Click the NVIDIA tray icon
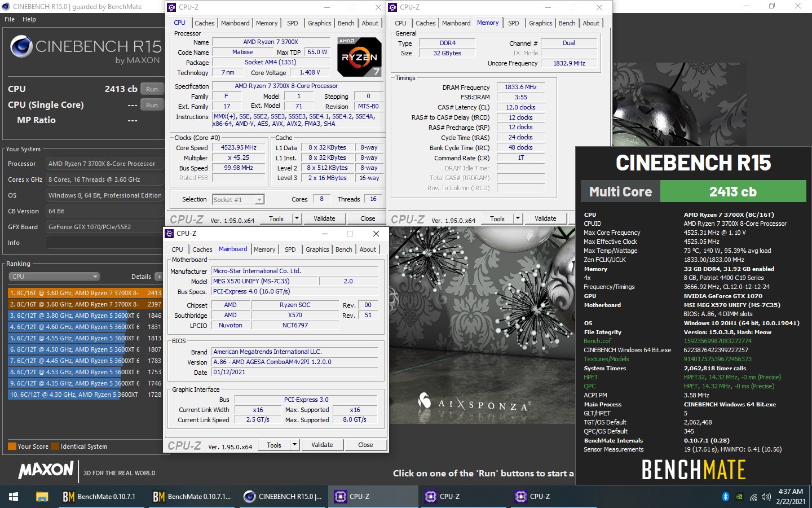Viewport: 812px width, 508px height. (x=739, y=497)
